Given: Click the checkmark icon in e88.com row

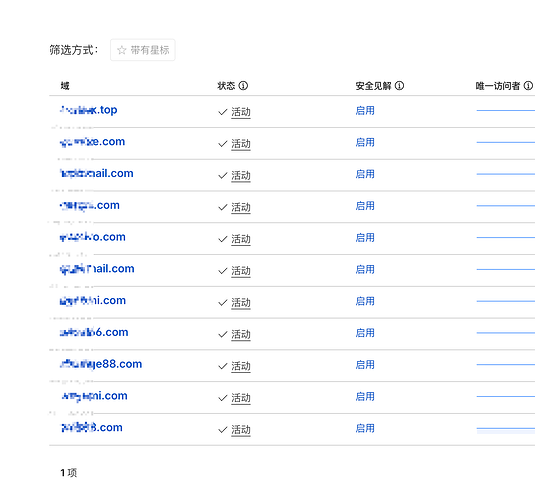Looking at the screenshot, I should [x=223, y=366].
